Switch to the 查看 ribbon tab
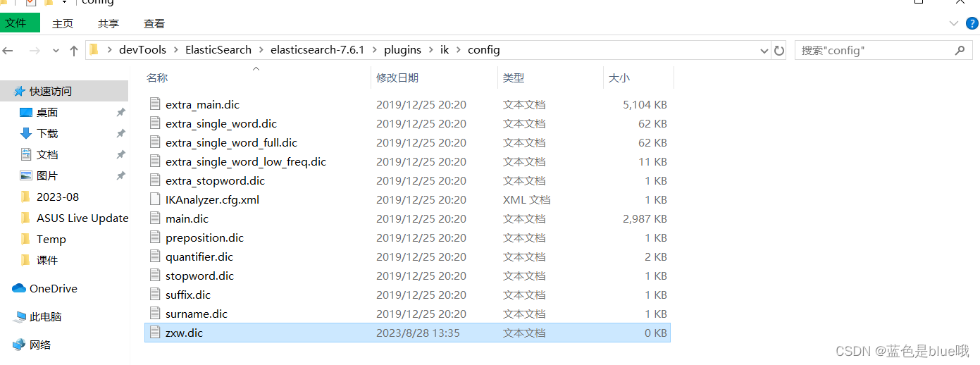The width and height of the screenshot is (980, 365). point(154,23)
